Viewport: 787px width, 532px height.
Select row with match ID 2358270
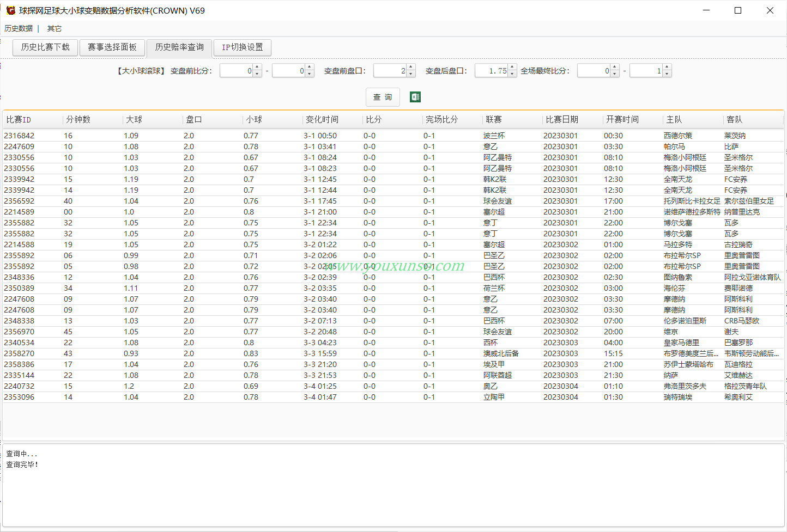click(x=393, y=353)
